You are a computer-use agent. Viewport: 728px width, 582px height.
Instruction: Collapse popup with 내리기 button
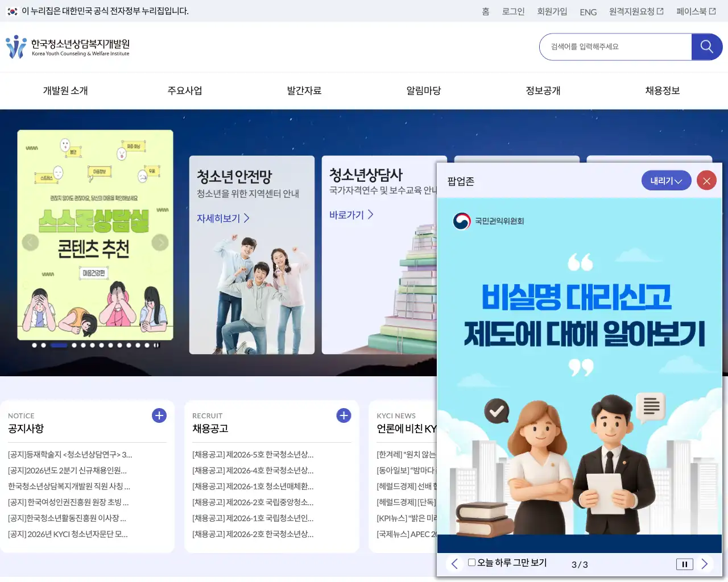(x=666, y=181)
